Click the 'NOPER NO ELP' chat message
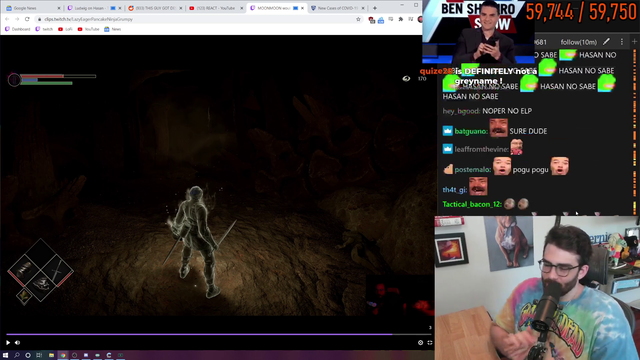 point(507,111)
